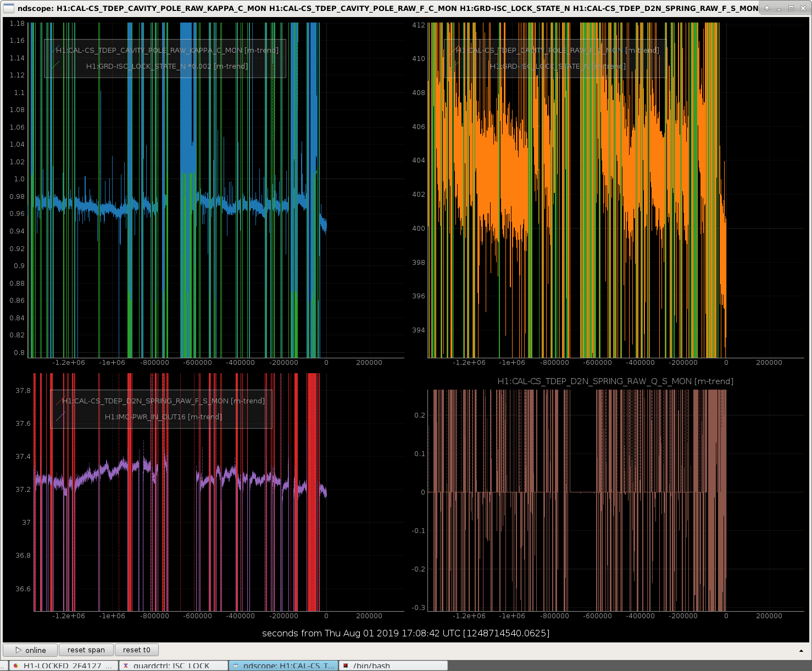Select the H1:CAL-CS_TDEP_CAVITY_POLE_RAW_KAPPA_C_MON legend label
Screen dimensions: 812x671
167,50
